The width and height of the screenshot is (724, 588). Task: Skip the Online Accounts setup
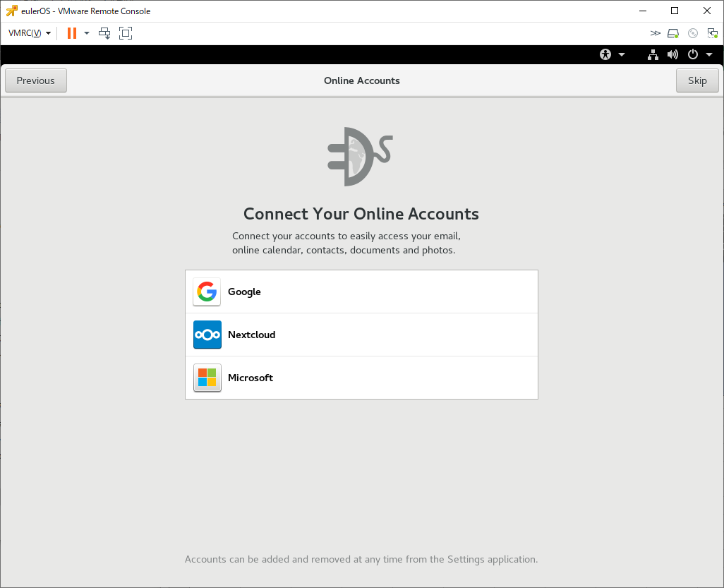pos(697,80)
